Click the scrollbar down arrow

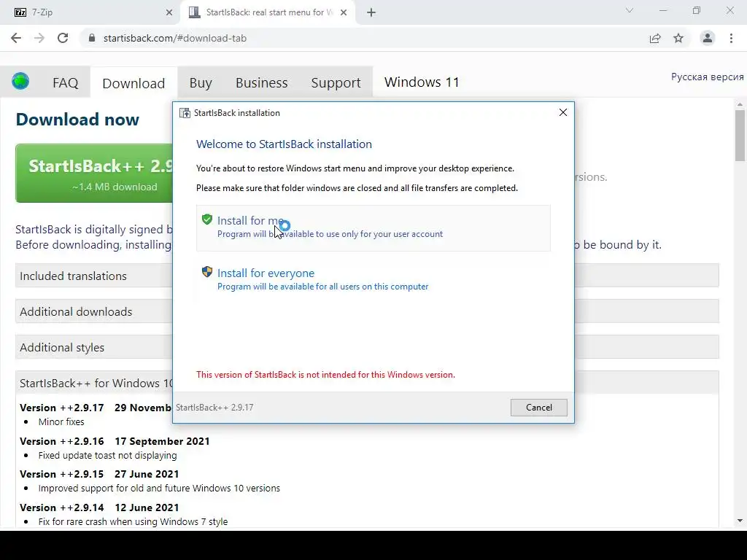click(x=740, y=521)
